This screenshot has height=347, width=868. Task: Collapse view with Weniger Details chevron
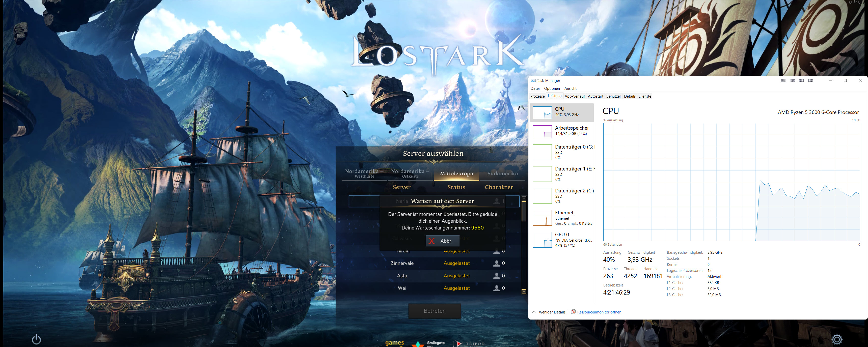click(534, 312)
